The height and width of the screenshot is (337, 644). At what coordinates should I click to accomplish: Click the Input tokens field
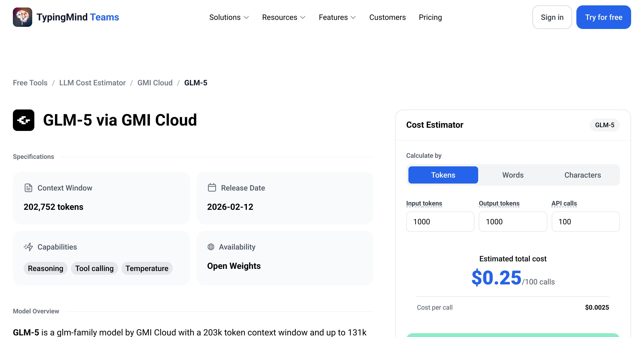[x=440, y=222]
